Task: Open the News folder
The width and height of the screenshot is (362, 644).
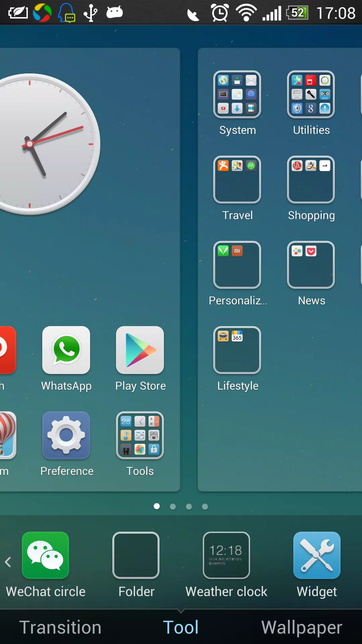Action: click(311, 265)
